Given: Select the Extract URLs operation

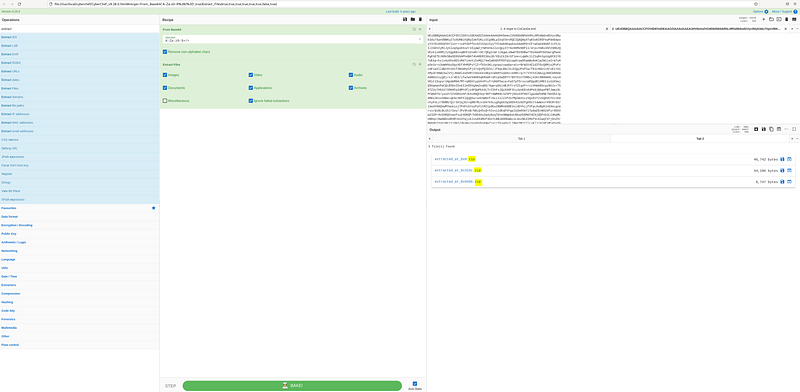Looking at the screenshot, I should [80, 71].
